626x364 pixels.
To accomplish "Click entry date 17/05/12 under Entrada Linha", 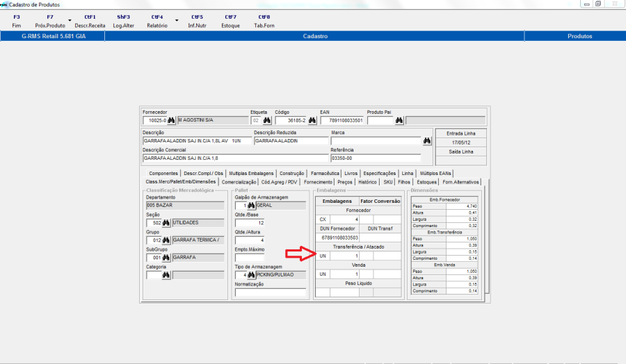I will (460, 142).
